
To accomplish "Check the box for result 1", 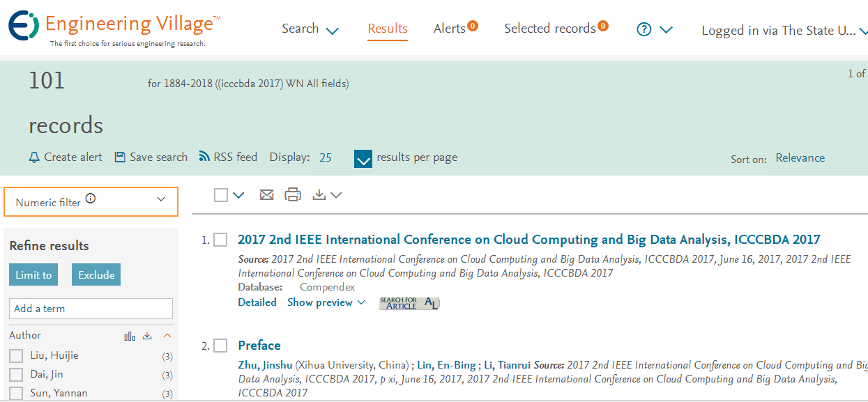I will (220, 240).
